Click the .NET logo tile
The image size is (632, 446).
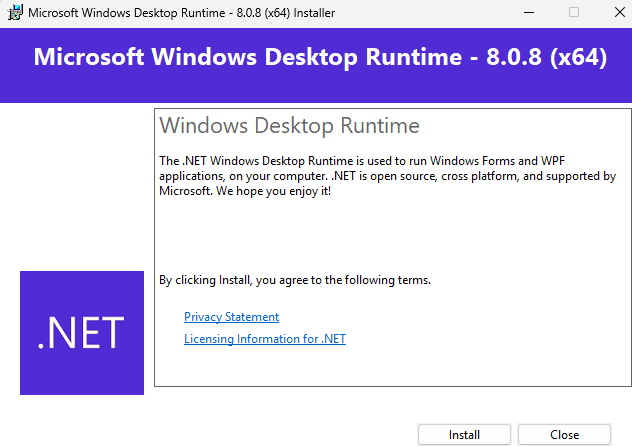[x=82, y=333]
